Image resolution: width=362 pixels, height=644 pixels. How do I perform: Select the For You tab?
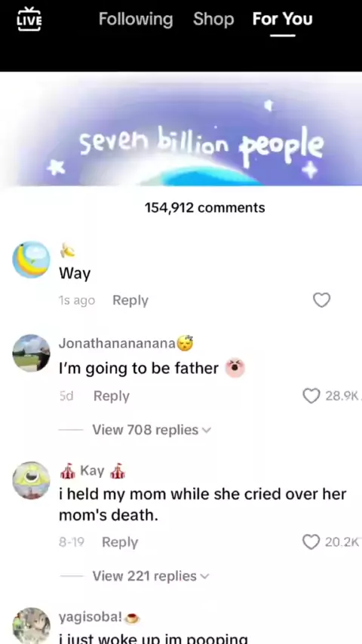[x=282, y=19]
